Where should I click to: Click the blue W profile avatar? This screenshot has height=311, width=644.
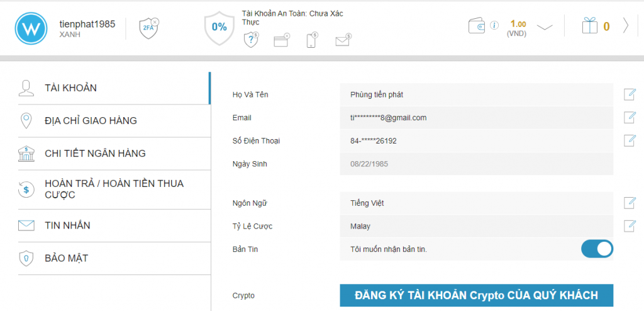(31, 28)
